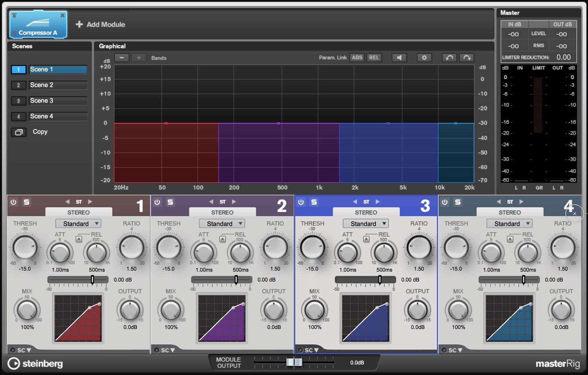The height and width of the screenshot is (375, 588).
Task: Select Scene 2
Action: tap(58, 85)
